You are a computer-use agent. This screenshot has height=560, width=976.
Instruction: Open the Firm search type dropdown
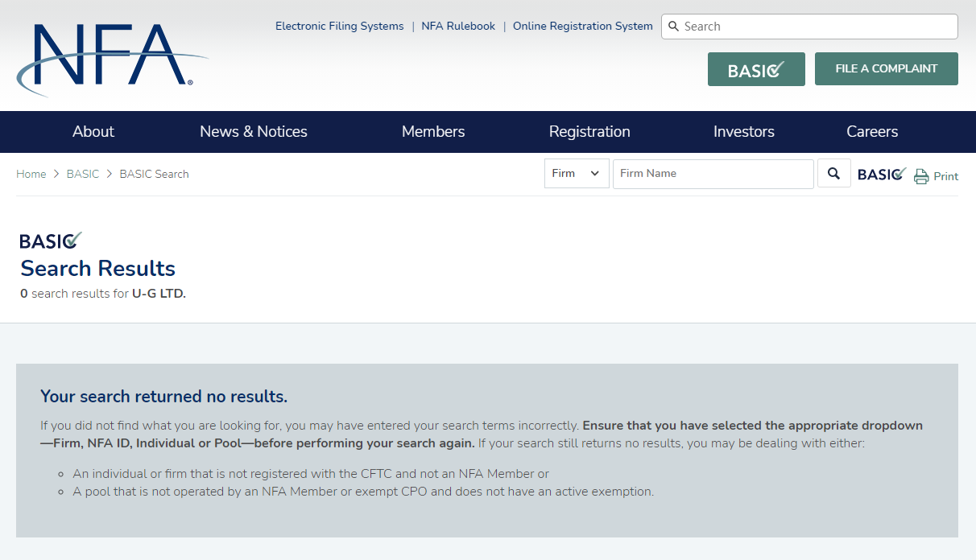(x=577, y=173)
